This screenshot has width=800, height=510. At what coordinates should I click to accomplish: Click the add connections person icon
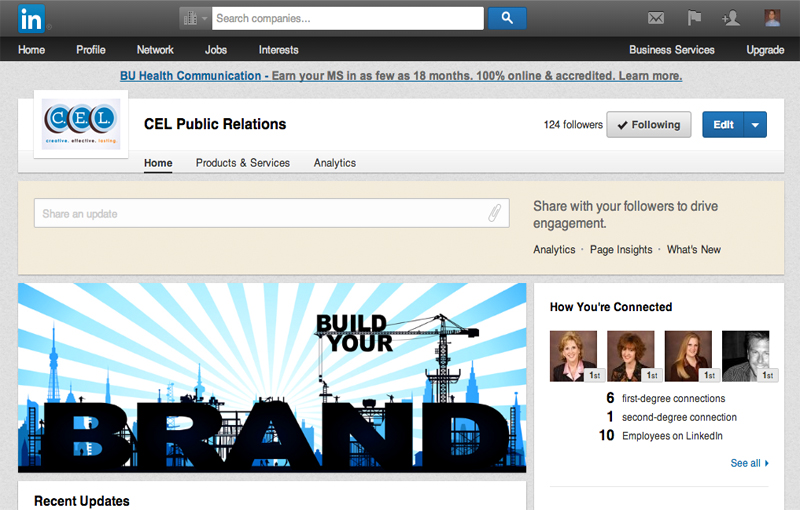731,18
